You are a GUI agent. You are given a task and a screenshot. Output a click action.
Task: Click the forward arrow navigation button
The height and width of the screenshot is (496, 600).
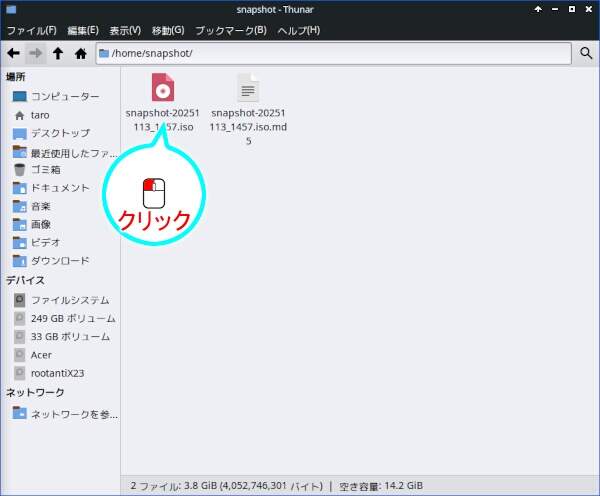click(36, 53)
